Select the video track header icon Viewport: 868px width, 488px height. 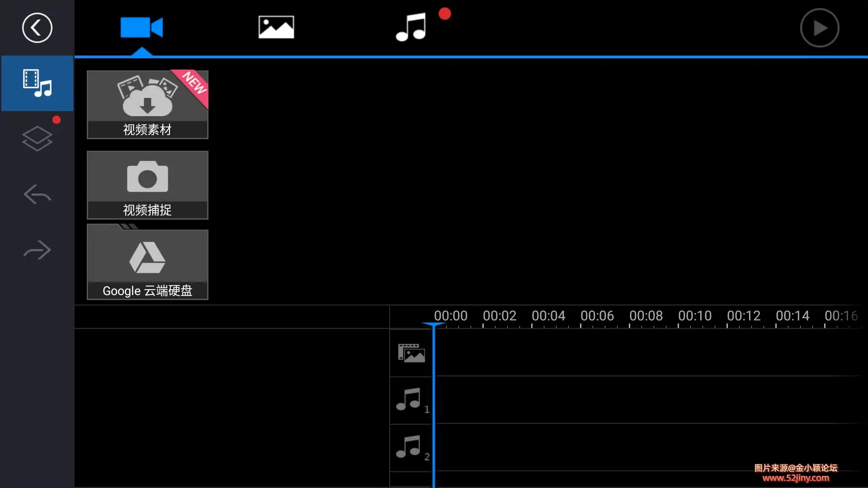410,353
